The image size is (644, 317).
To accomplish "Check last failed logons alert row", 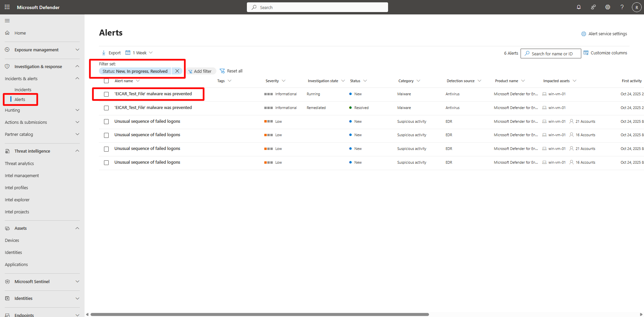I will click(x=106, y=163).
